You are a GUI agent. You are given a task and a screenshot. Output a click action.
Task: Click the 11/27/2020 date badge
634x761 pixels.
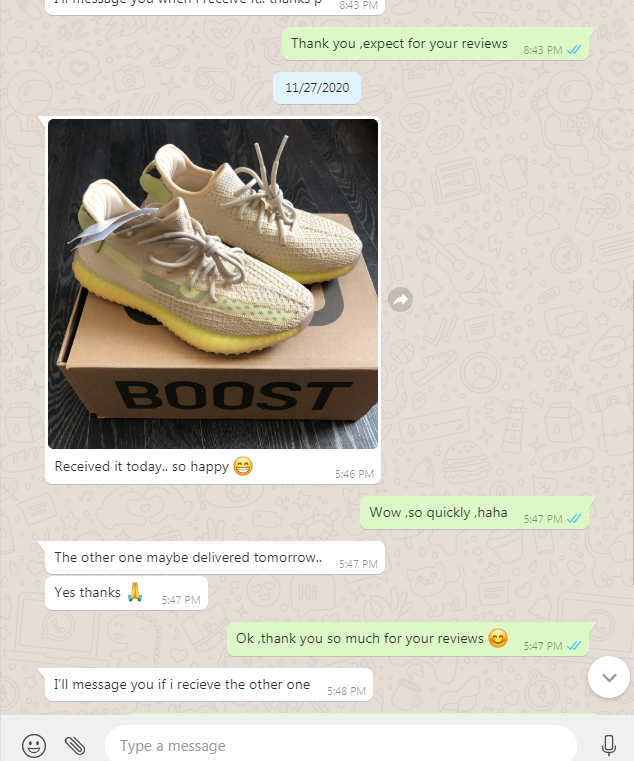click(317, 88)
